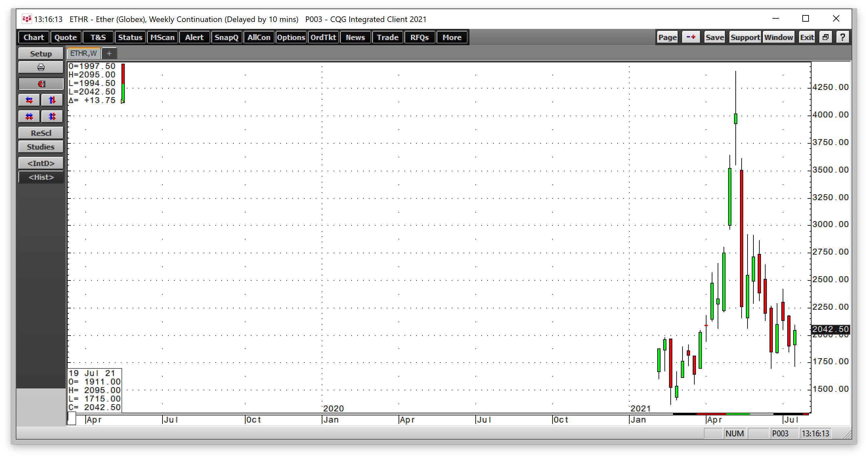868x458 pixels.
Task: Open the Studies button
Action: point(41,147)
